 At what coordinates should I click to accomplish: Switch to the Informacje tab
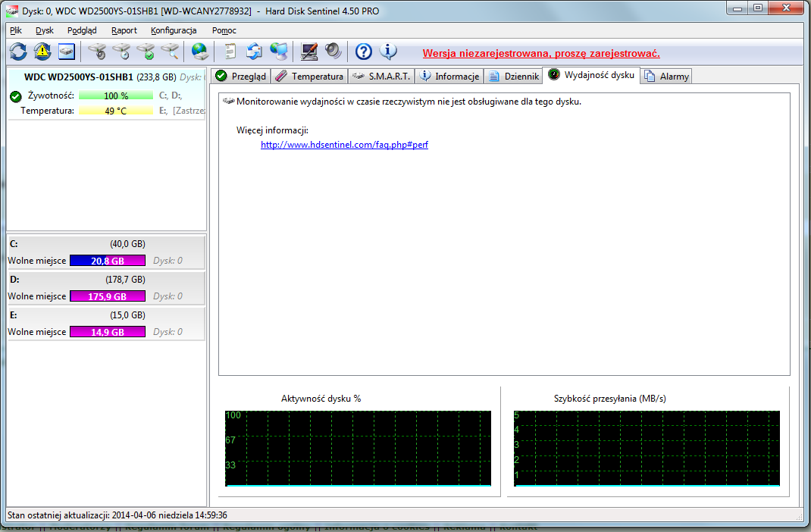tap(449, 76)
